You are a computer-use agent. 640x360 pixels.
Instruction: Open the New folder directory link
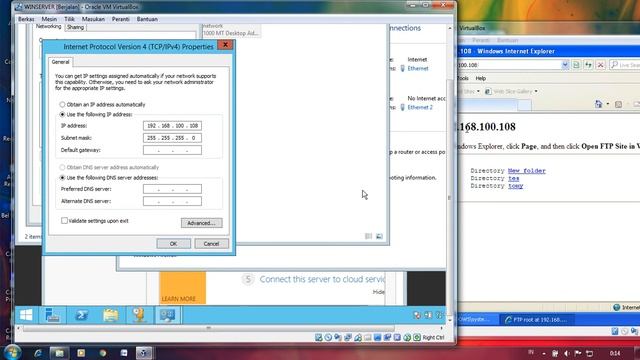pyautogui.click(x=527, y=171)
